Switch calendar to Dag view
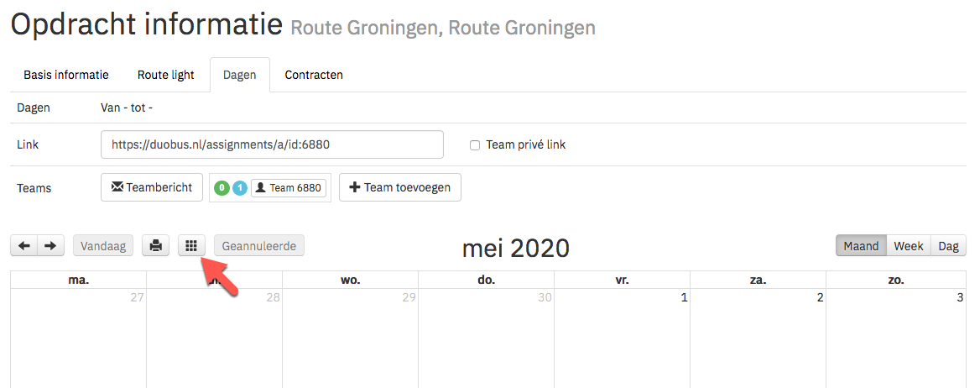980x388 pixels. tap(948, 246)
